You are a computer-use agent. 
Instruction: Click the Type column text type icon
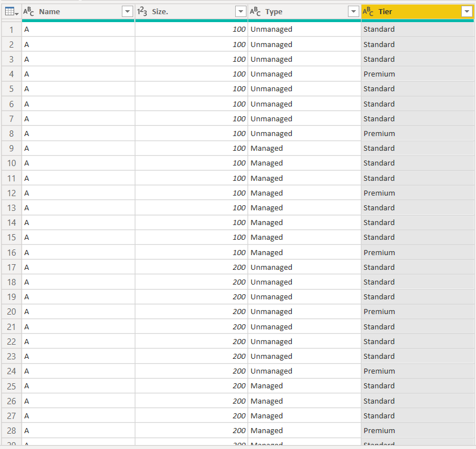pos(255,11)
